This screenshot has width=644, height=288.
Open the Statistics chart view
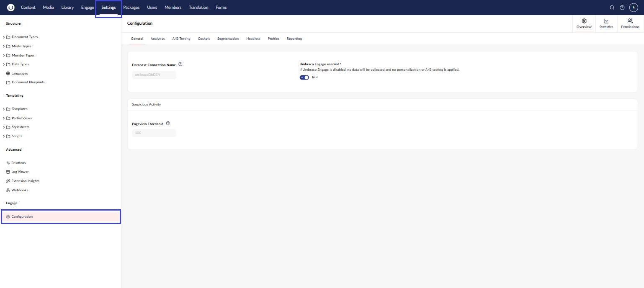point(606,23)
